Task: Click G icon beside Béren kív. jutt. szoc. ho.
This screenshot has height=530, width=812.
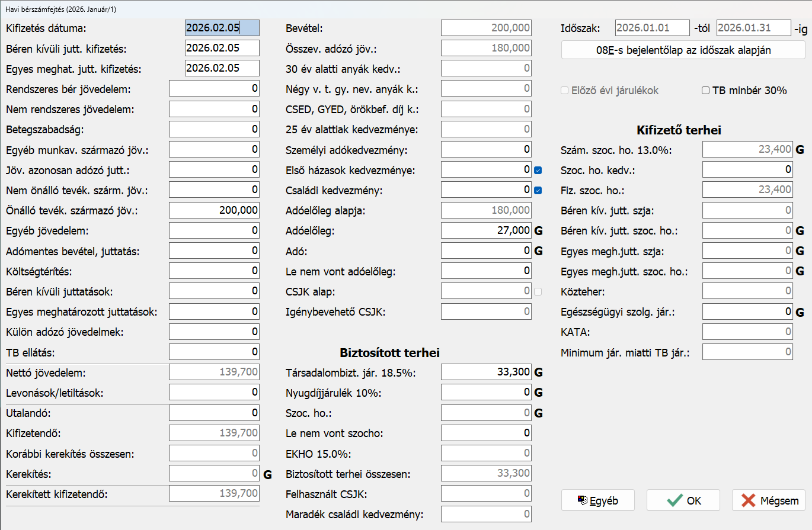Action: point(800,231)
